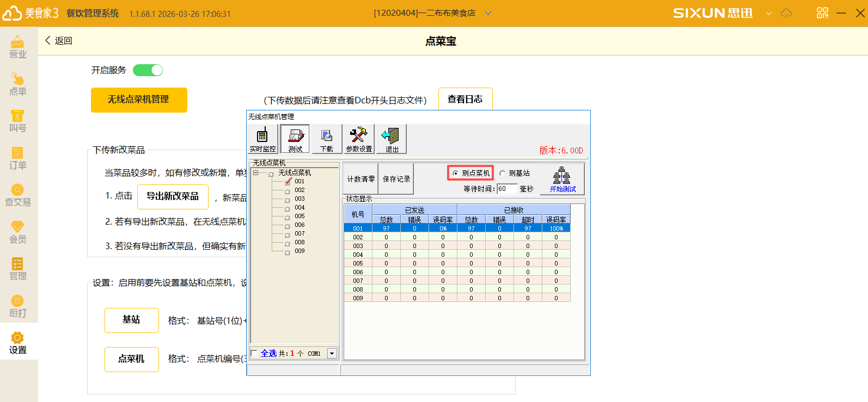Check the 全选 select-all checkbox

point(254,354)
